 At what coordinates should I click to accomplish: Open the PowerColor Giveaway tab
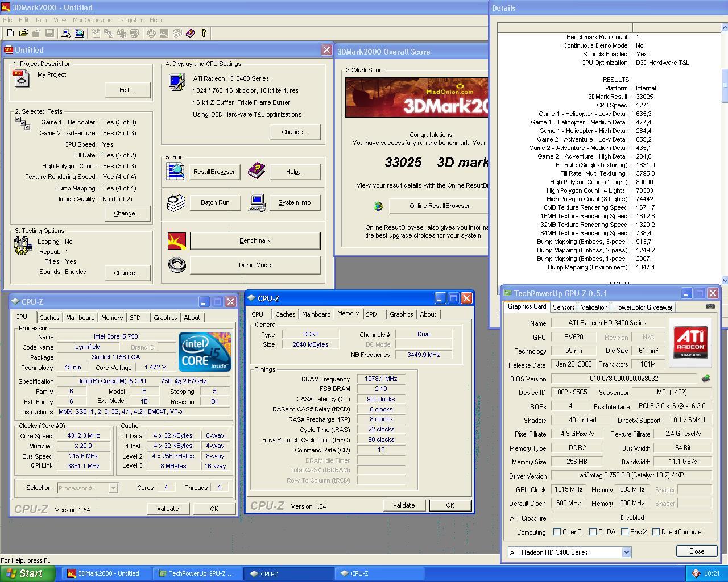[x=644, y=307]
